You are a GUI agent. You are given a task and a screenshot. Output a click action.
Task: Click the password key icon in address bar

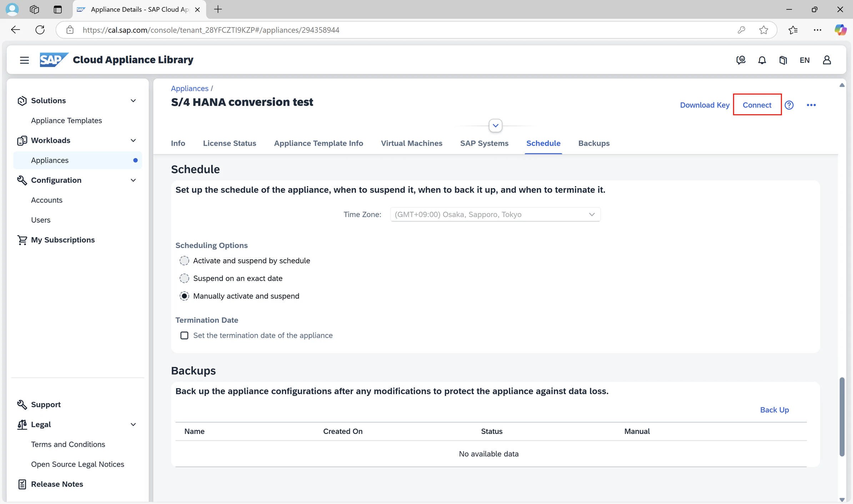click(741, 30)
